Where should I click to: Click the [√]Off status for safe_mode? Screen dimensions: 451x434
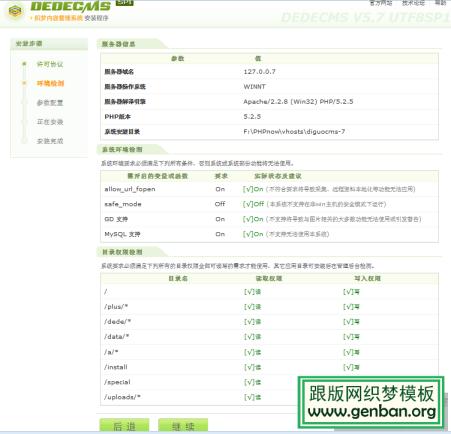tap(253, 204)
